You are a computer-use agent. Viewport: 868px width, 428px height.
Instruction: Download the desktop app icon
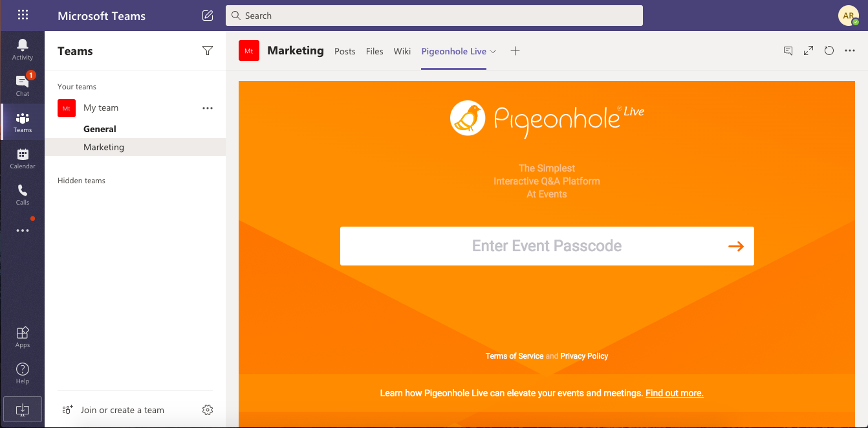[23, 409]
